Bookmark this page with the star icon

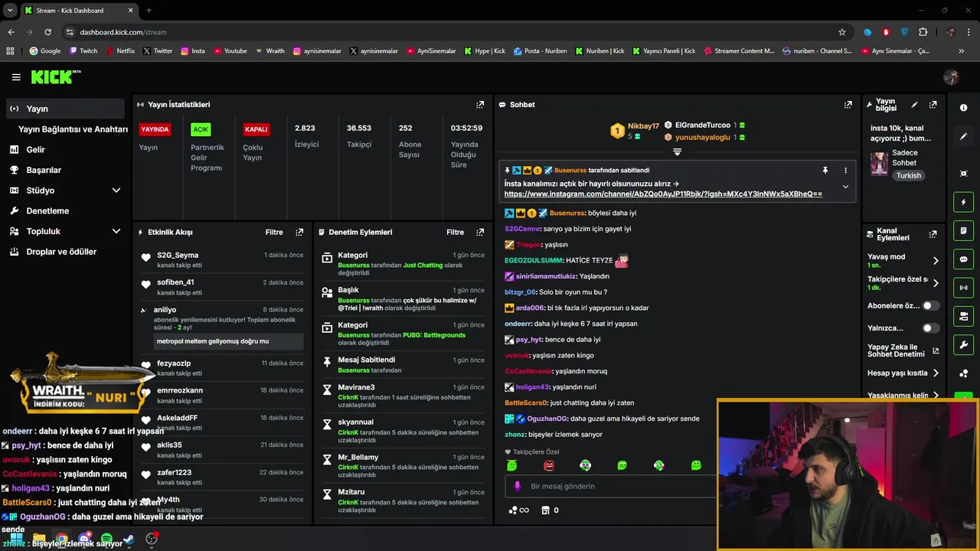(x=842, y=32)
